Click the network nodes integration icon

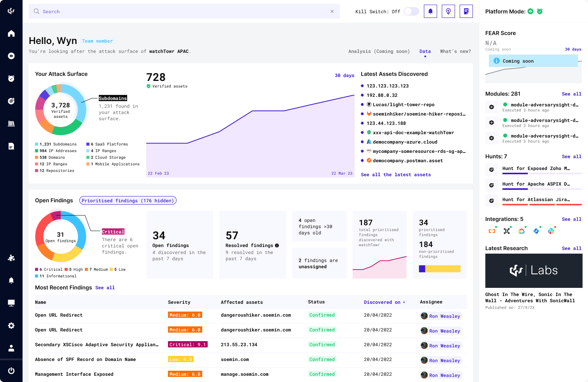click(x=507, y=231)
